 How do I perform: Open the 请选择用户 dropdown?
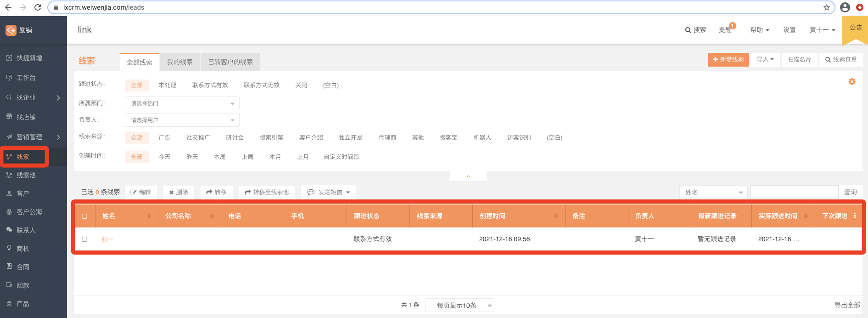click(182, 120)
